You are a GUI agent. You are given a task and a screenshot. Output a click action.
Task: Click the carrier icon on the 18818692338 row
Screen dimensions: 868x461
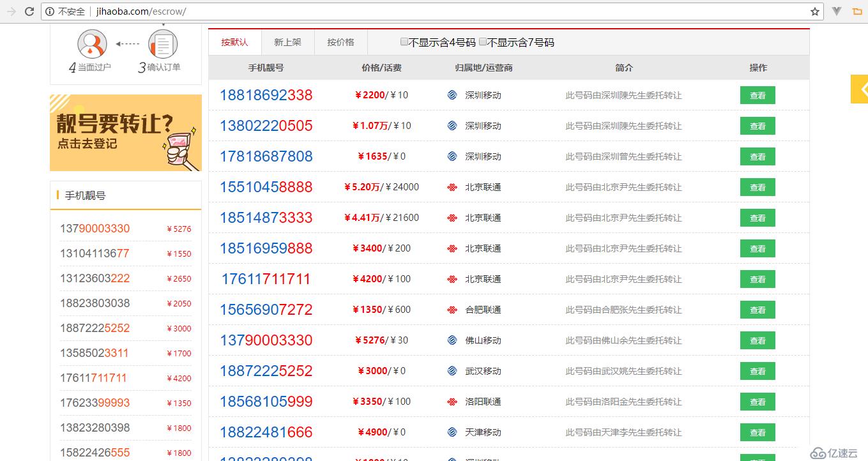pyautogui.click(x=452, y=95)
